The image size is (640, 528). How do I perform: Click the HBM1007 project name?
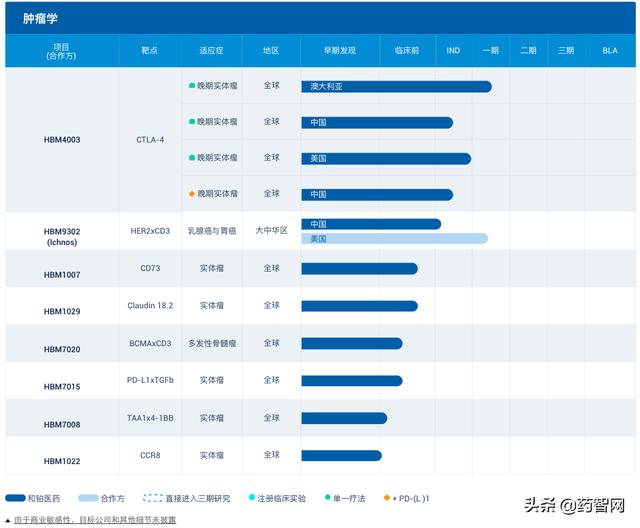tap(62, 275)
